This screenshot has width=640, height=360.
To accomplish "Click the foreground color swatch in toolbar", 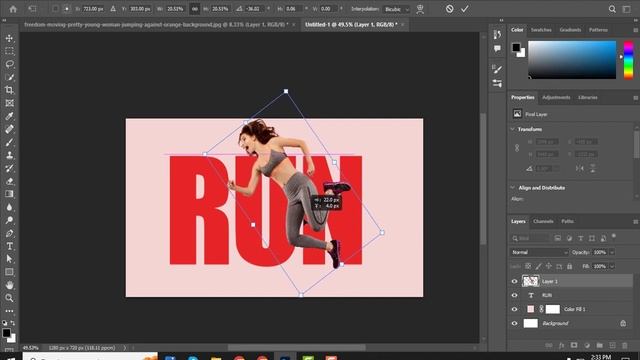I will tap(6, 333).
